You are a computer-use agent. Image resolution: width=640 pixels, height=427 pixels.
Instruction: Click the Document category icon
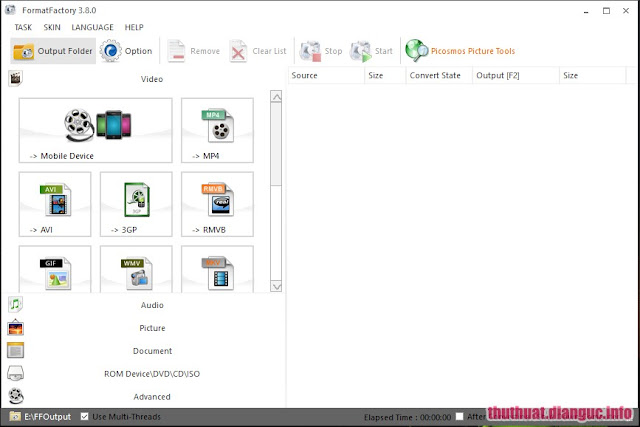[16, 350]
